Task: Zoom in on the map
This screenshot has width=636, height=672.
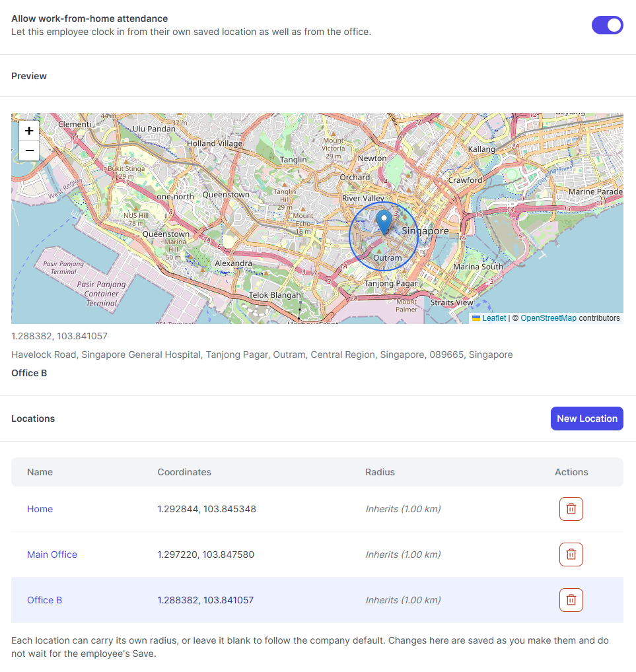Action: (x=29, y=131)
